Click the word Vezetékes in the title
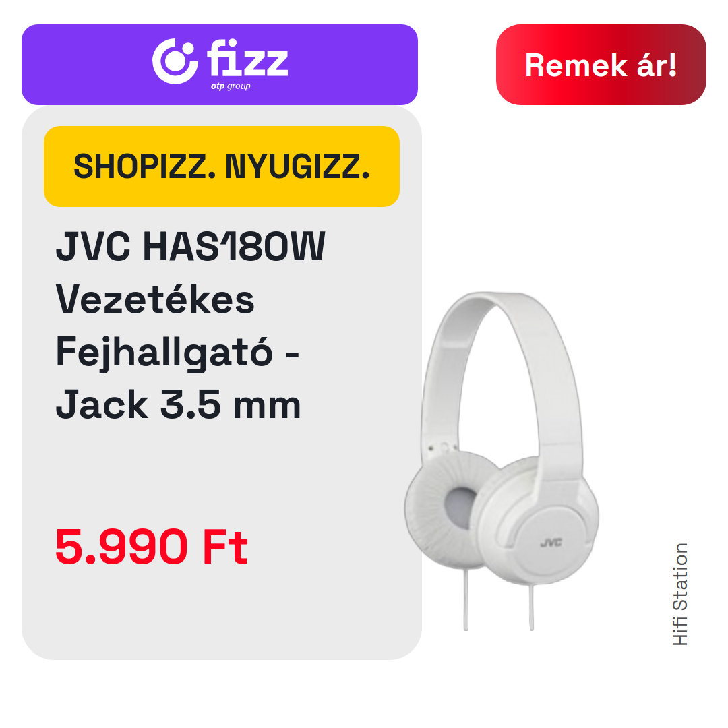Viewport: 728px width, 728px height. coord(155,299)
